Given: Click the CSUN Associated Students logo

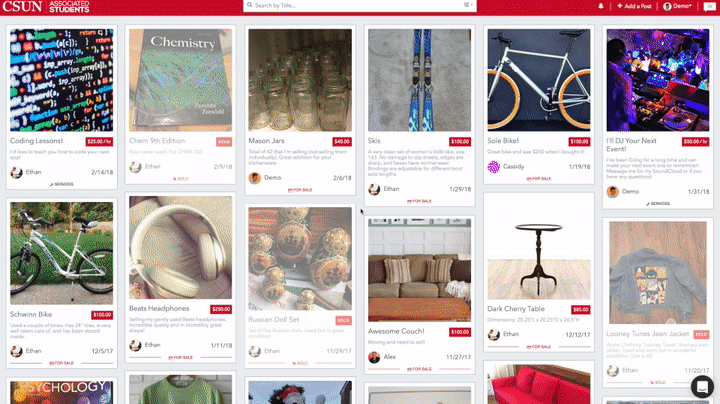Looking at the screenshot, I should [46, 6].
